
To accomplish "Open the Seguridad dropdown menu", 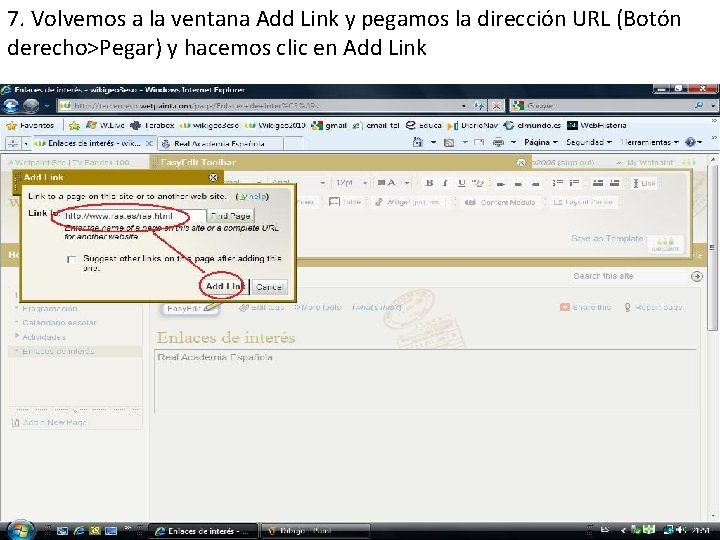I will [589, 142].
